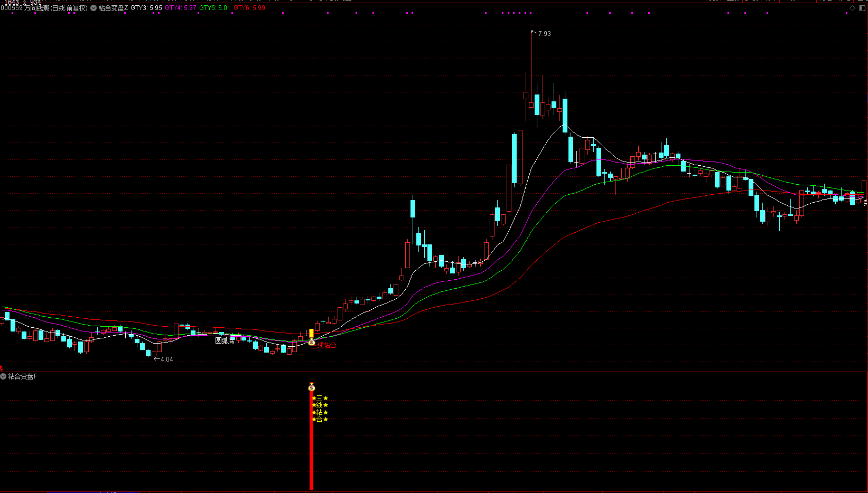Click the starred 三线粘合 vertical label in sub-chart
The width and height of the screenshot is (868, 493).
coord(320,409)
